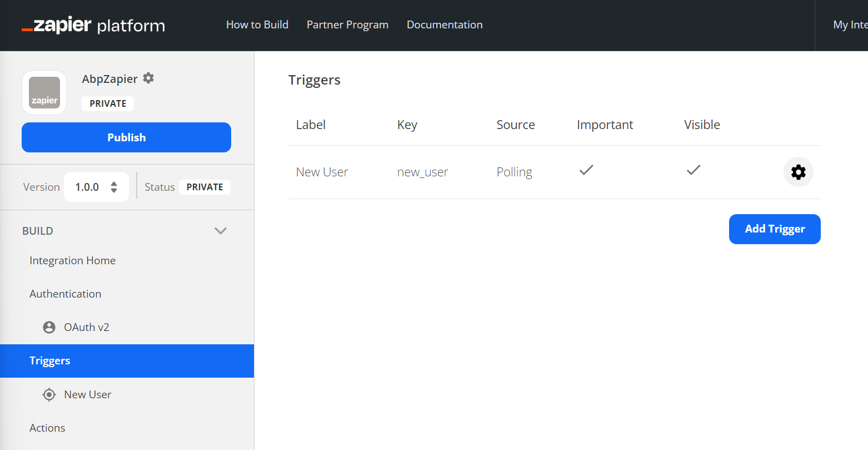Click the AbpZapier integration name

tap(110, 79)
